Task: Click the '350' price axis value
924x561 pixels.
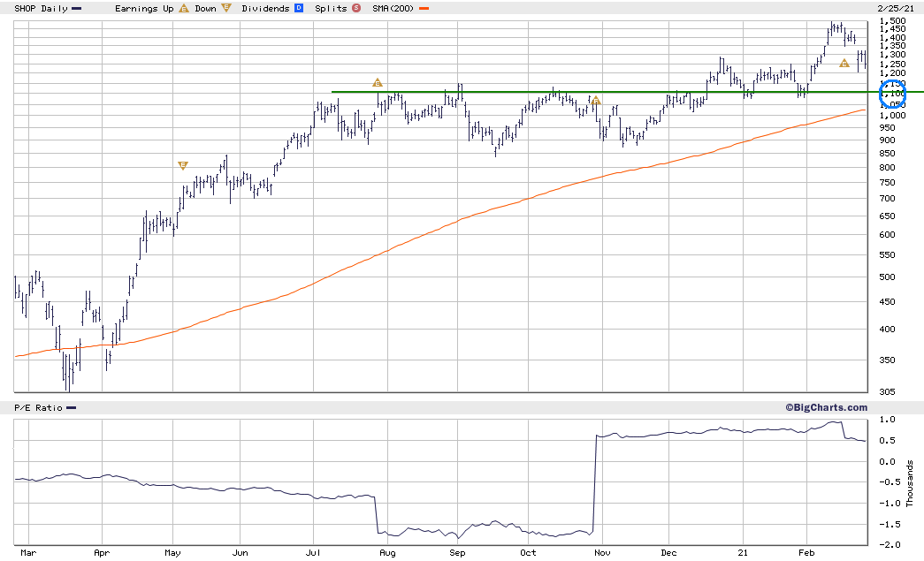Action: point(887,360)
